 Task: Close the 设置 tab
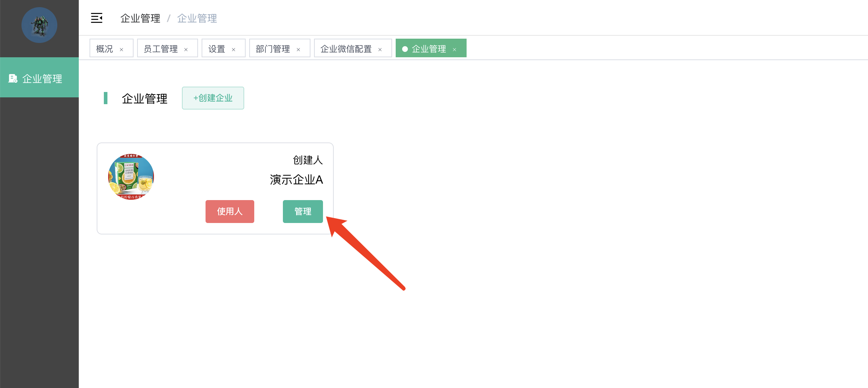[x=233, y=49]
